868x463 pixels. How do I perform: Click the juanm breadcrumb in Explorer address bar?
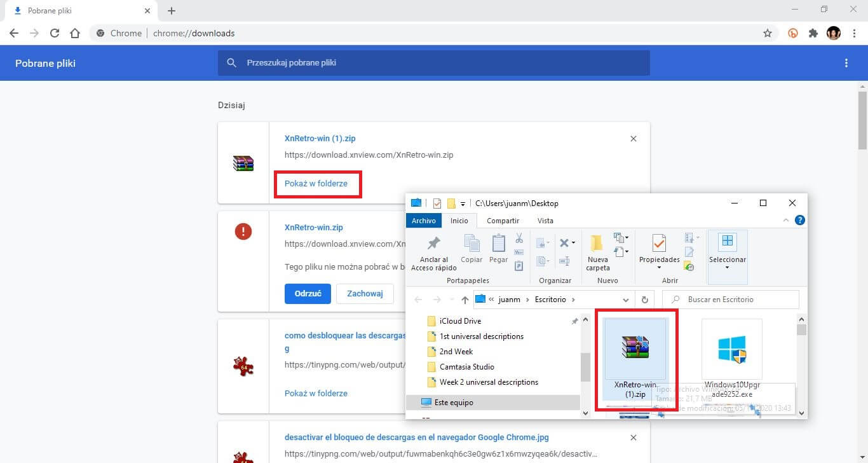[510, 300]
